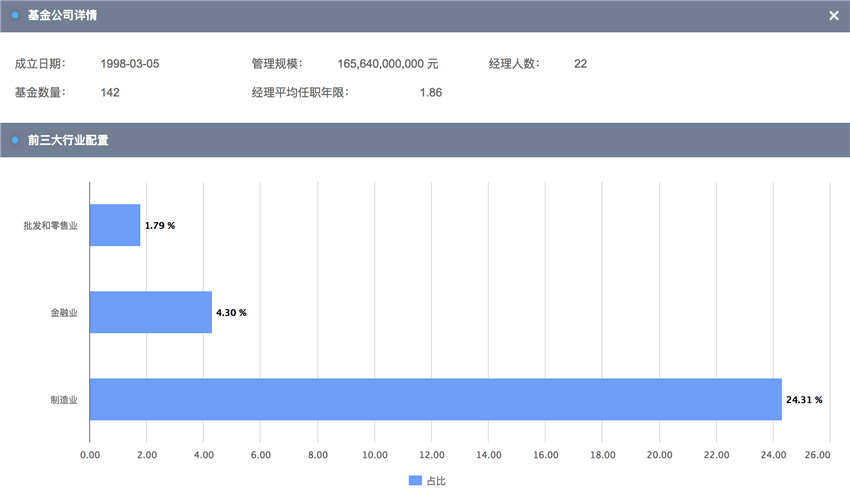Click the average tenure value 1.86

430,93
